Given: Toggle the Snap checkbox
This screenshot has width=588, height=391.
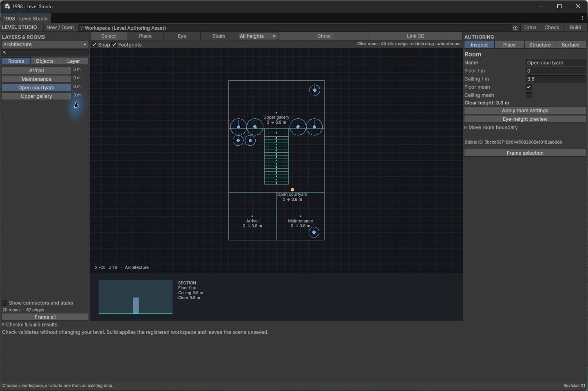Looking at the screenshot, I should pos(94,44).
